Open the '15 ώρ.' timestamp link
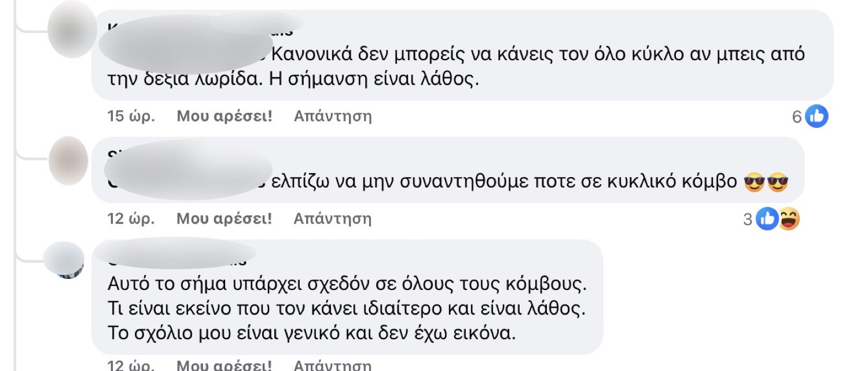The image size is (868, 371). click(131, 116)
